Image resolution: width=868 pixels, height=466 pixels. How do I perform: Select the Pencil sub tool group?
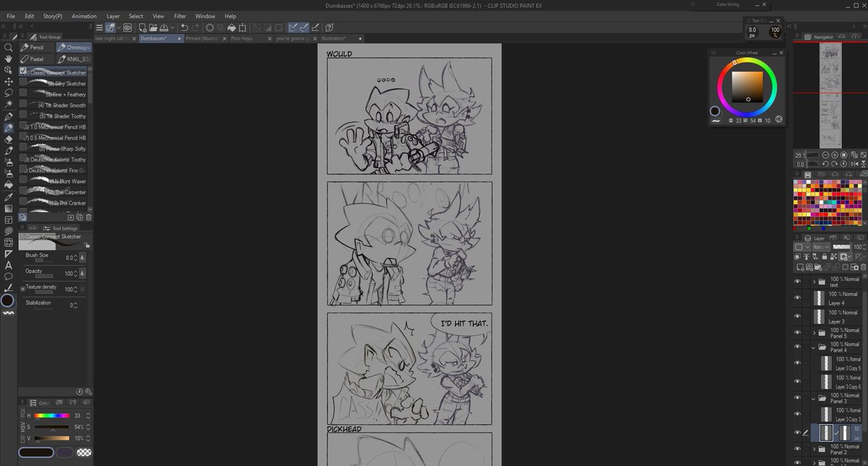[36, 47]
